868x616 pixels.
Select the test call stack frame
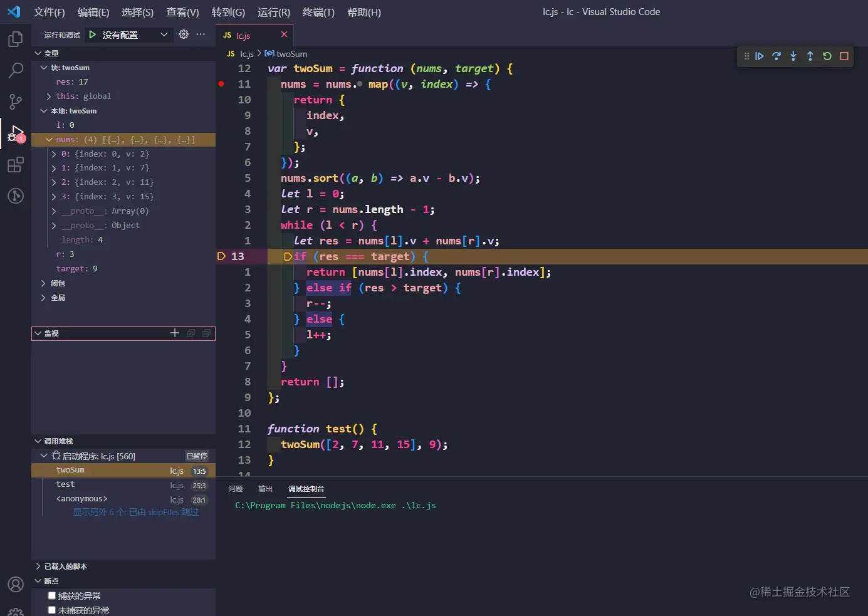[123, 484]
